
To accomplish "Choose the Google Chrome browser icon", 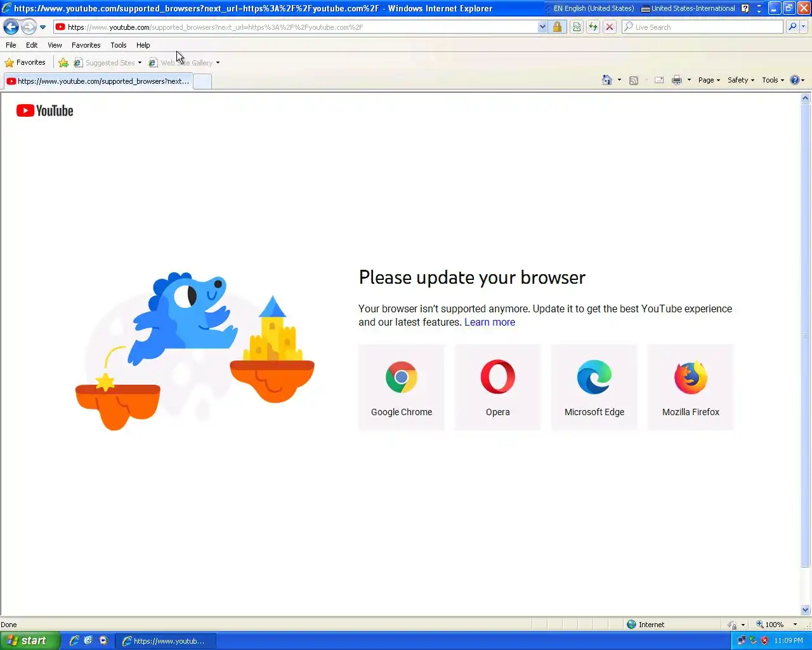I will click(x=402, y=378).
